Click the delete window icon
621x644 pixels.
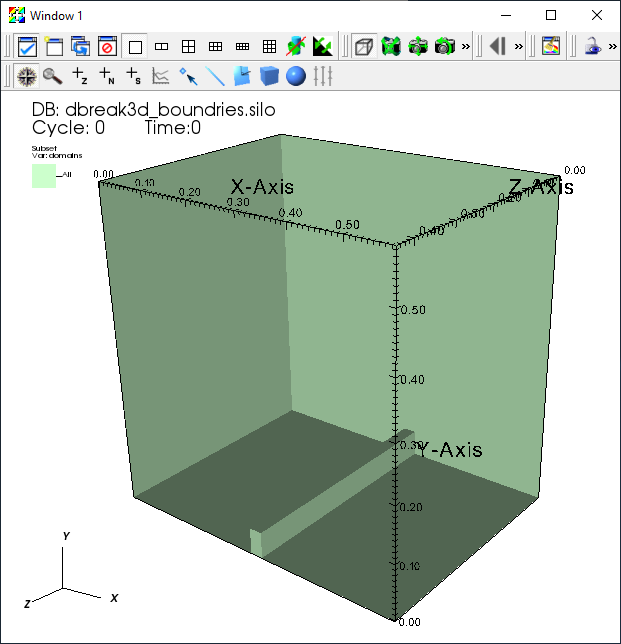tap(108, 46)
